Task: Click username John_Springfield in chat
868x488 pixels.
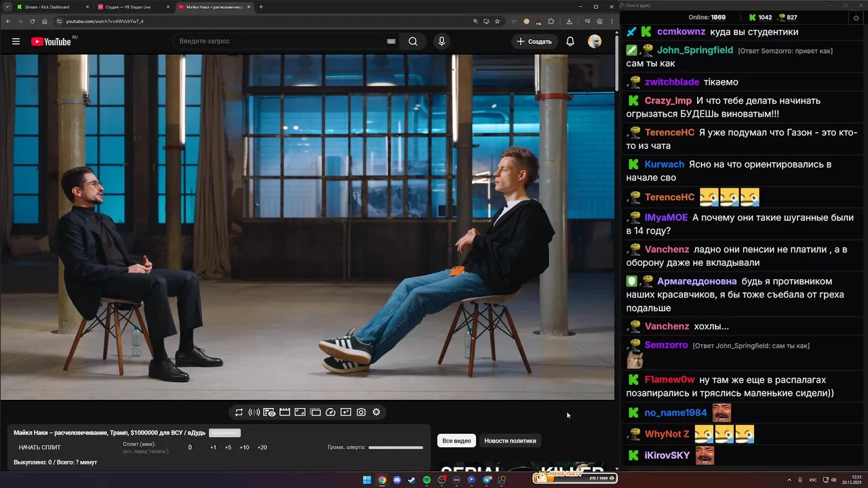Action: point(695,50)
